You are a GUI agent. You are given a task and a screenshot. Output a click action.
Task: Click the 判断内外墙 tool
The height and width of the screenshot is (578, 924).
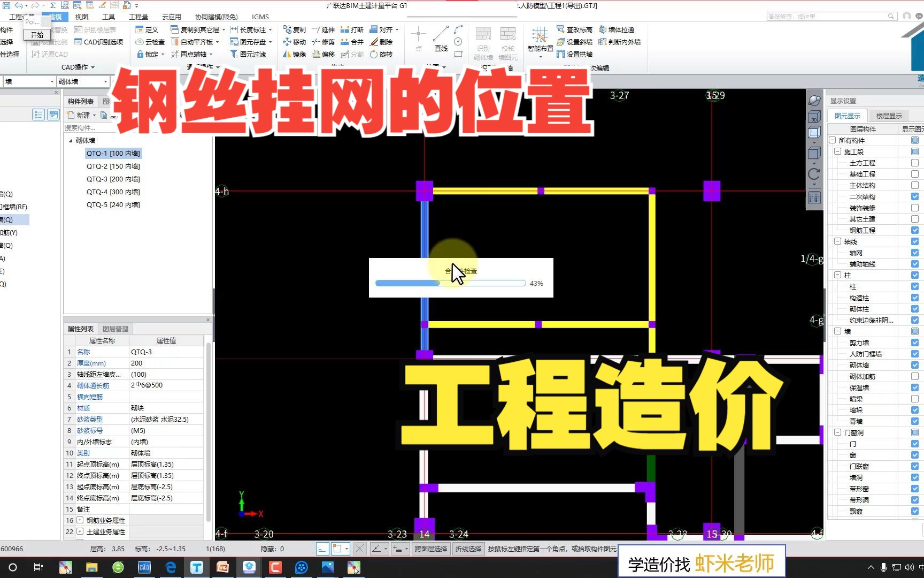619,42
